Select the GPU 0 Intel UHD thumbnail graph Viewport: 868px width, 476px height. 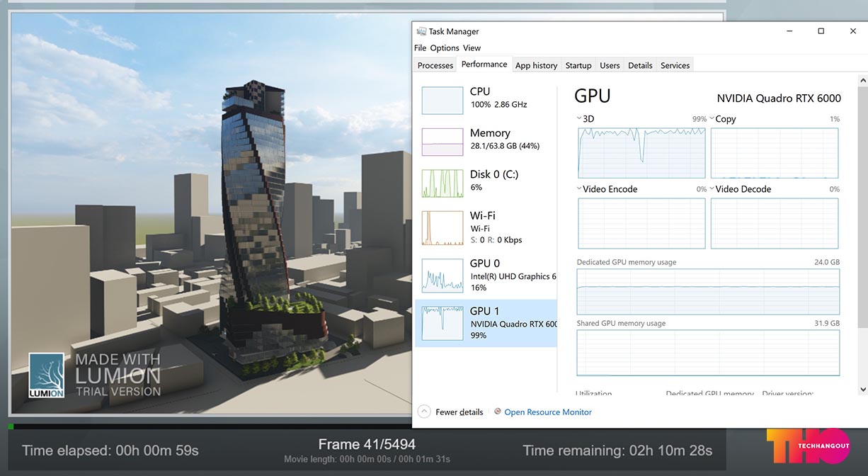pos(442,276)
